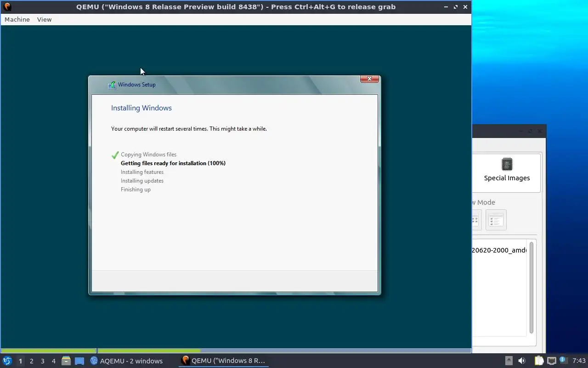Click the "Installing Windows" heading
This screenshot has height=368, width=588.
pos(141,108)
